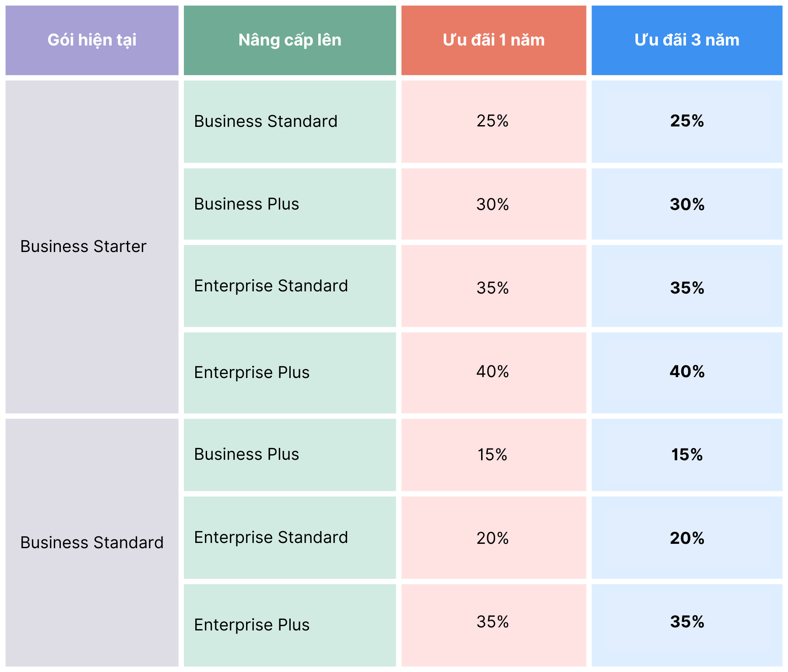Click Business Plus in the 15% discount row
This screenshot has height=672, width=788.
click(246, 455)
